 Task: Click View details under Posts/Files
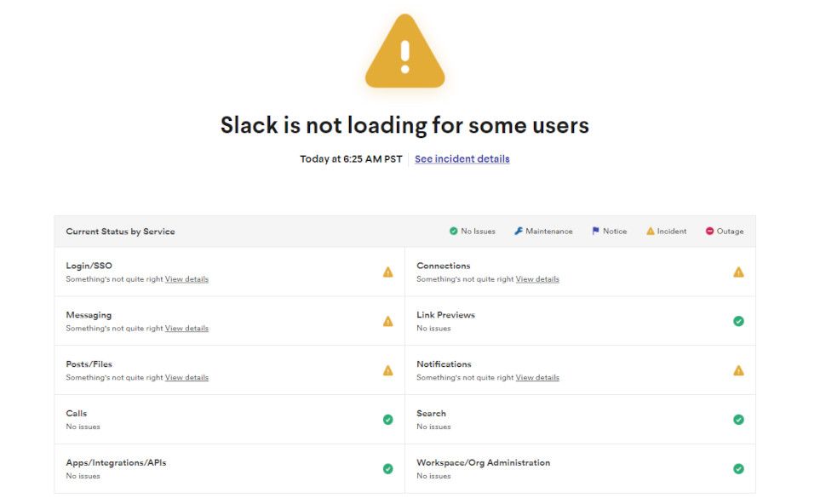(x=186, y=377)
